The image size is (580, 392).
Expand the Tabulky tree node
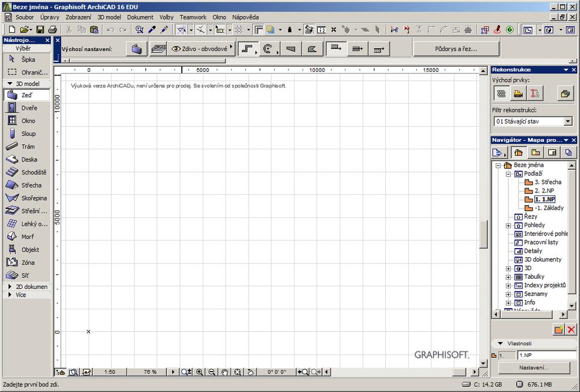(508, 277)
